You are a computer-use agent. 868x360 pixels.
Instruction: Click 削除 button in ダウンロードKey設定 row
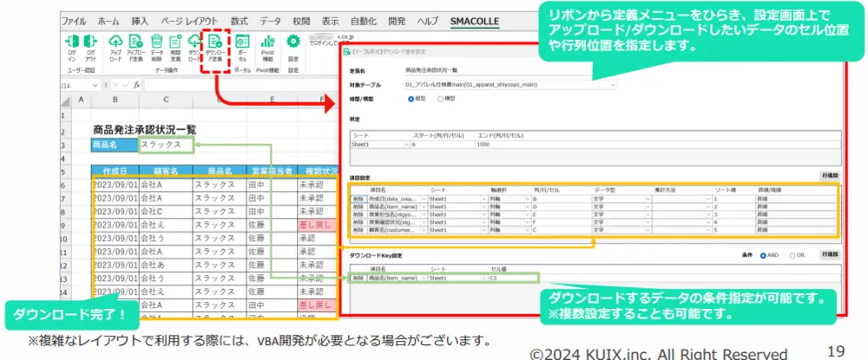[x=358, y=278]
